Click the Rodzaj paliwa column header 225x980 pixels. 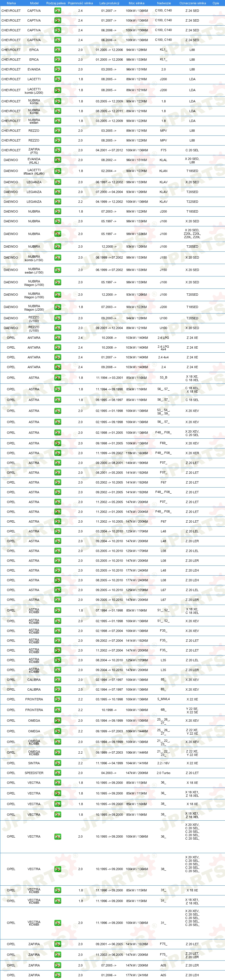tap(56, 3)
